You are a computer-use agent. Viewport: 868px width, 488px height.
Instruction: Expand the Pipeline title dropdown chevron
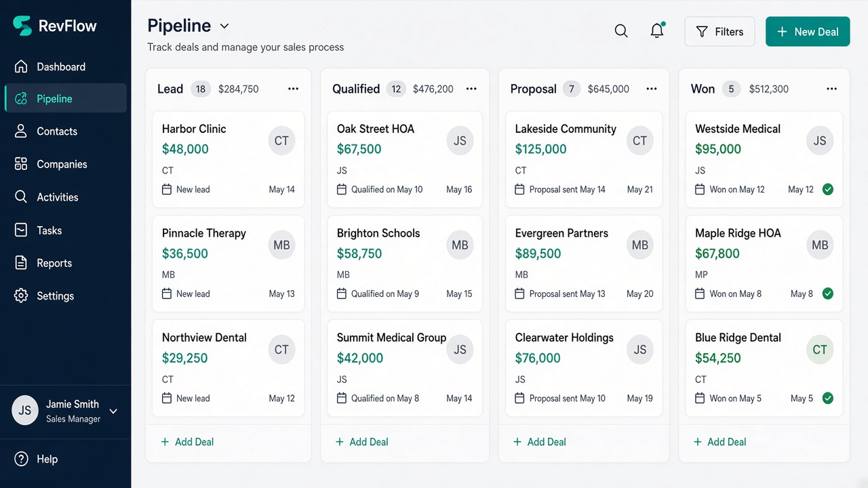coord(224,26)
